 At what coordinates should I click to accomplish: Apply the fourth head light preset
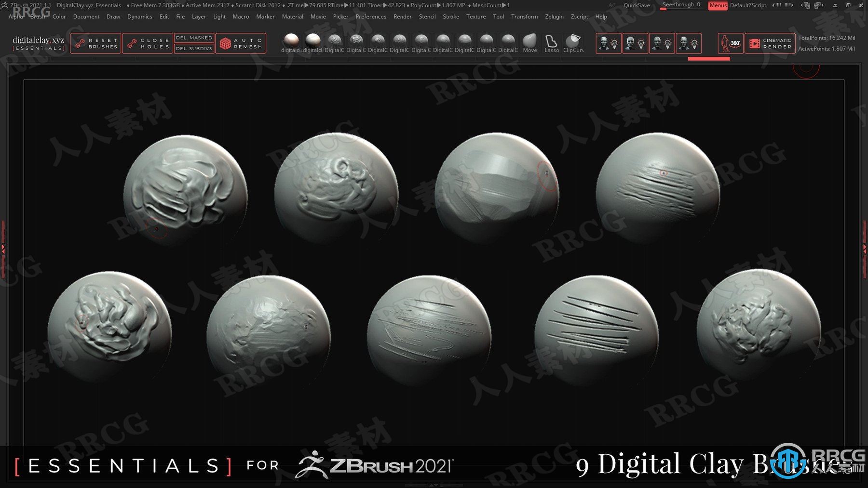(x=689, y=43)
